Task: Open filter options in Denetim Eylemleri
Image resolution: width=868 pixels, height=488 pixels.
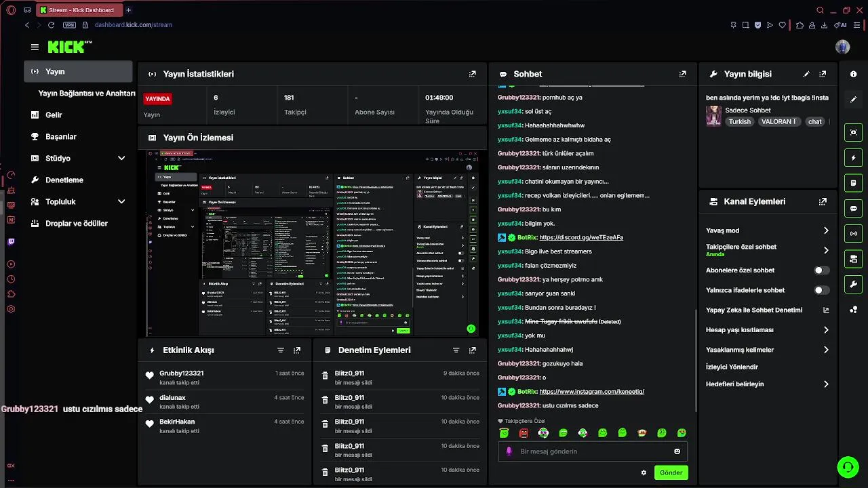Action: tap(456, 350)
